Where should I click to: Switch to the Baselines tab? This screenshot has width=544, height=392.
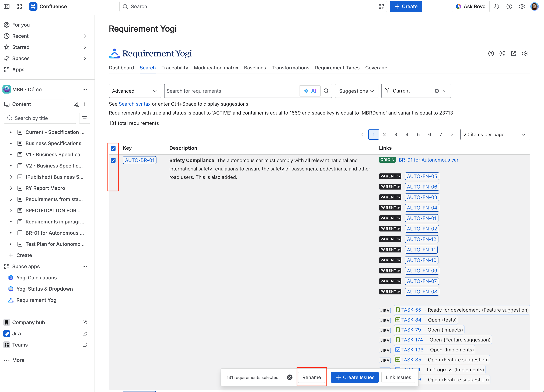(255, 67)
